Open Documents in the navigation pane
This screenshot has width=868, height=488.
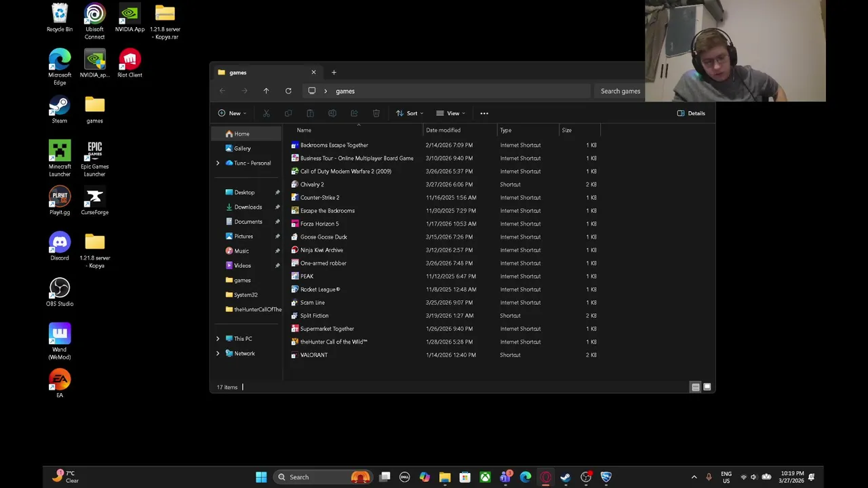coord(246,222)
